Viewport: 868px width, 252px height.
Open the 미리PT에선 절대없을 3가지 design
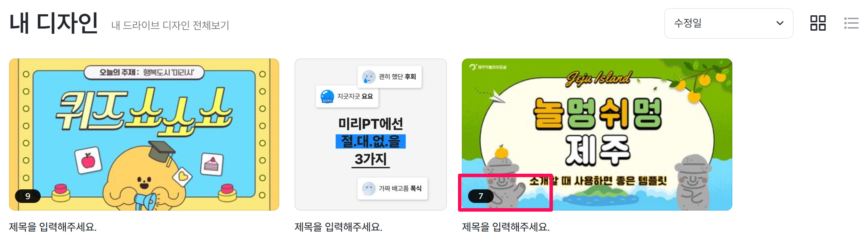pyautogui.click(x=371, y=134)
